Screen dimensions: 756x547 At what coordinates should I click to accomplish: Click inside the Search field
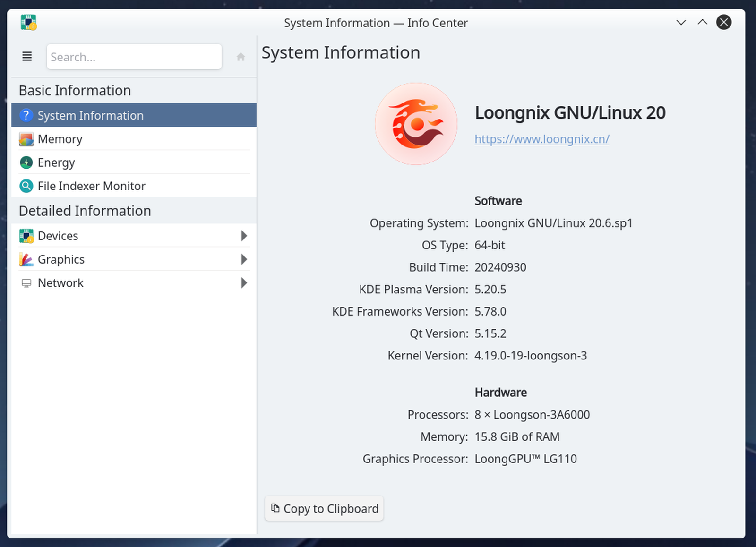coord(134,57)
